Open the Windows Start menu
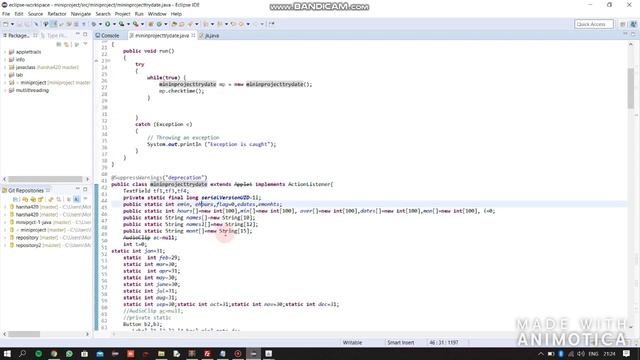Image resolution: width=640 pixels, height=360 pixels. 7,353
